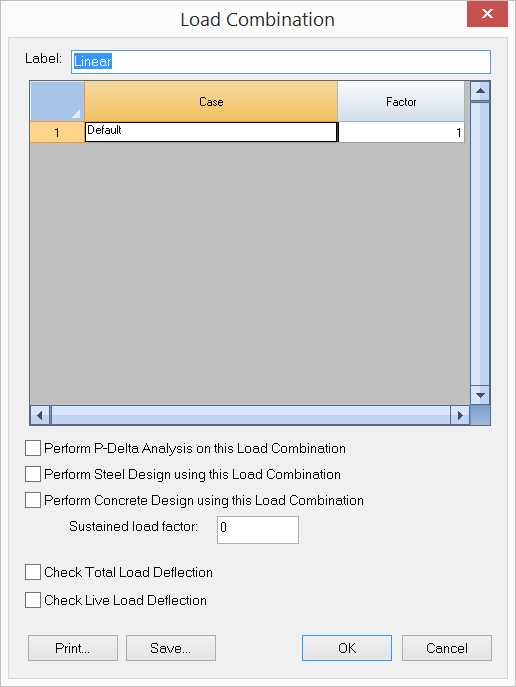Image resolution: width=516 pixels, height=687 pixels.
Task: Click the grid scroll up arrow
Action: pyautogui.click(x=480, y=91)
